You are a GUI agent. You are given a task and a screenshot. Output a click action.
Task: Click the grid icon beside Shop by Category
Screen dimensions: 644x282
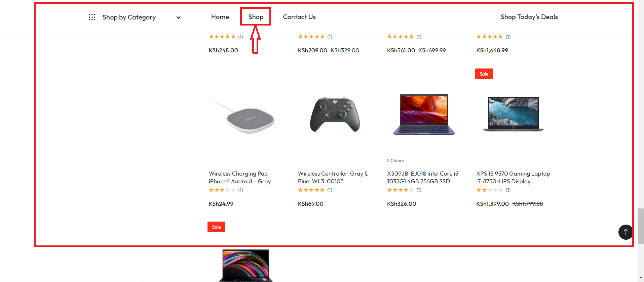pyautogui.click(x=92, y=17)
